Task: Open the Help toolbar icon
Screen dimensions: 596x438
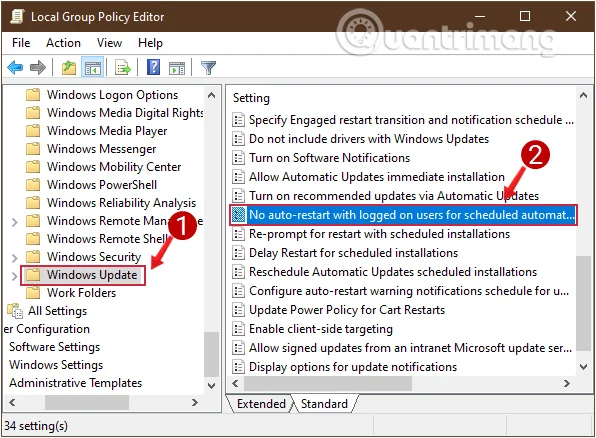Action: (x=154, y=68)
